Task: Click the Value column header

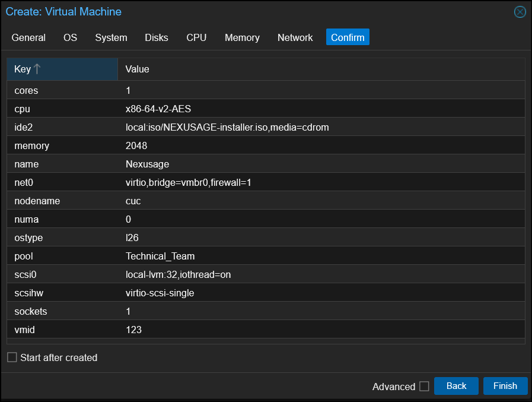Action: coord(138,69)
